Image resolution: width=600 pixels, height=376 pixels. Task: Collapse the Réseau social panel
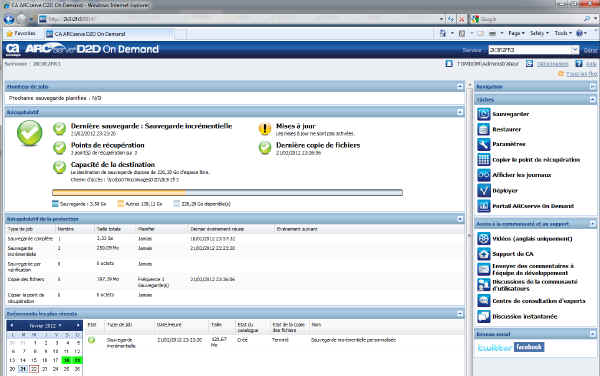pyautogui.click(x=592, y=334)
